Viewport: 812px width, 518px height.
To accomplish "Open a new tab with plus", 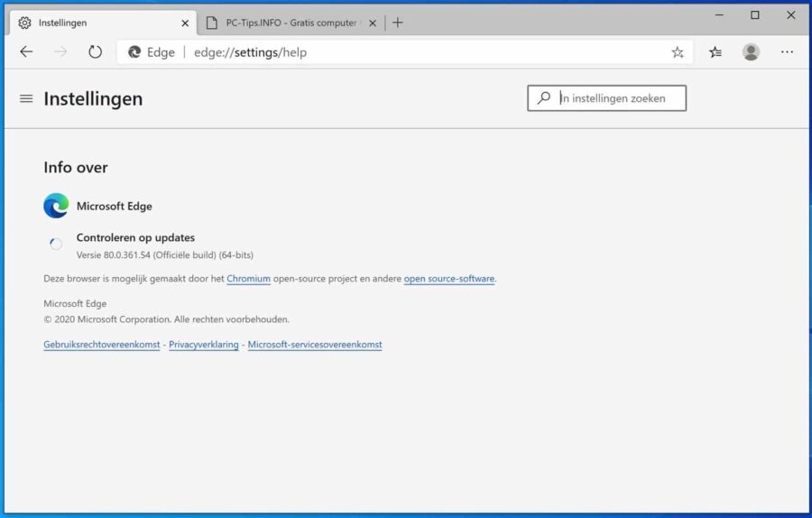I will click(x=397, y=23).
